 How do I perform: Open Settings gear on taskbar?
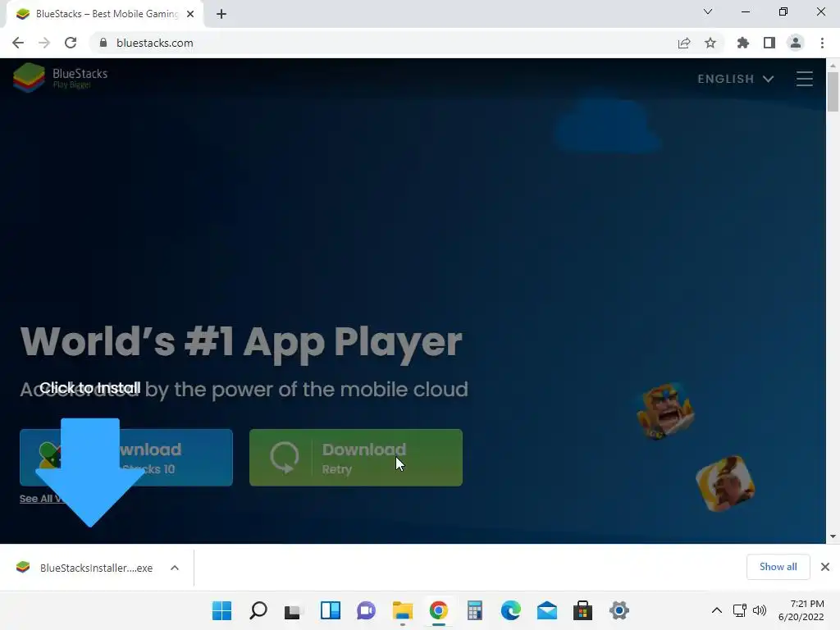click(619, 610)
